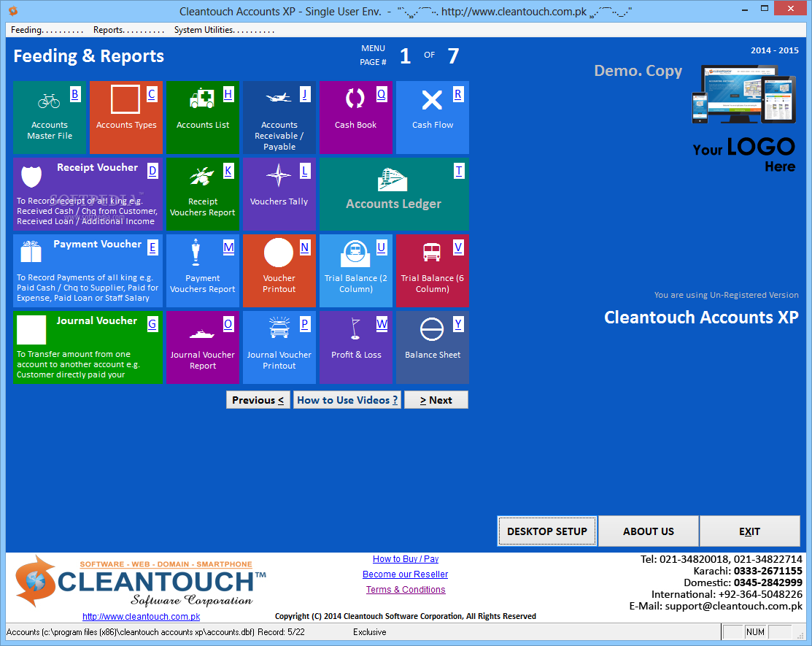Open the How to Buy / Pay link
Screen dimensions: 812x646
(x=406, y=559)
